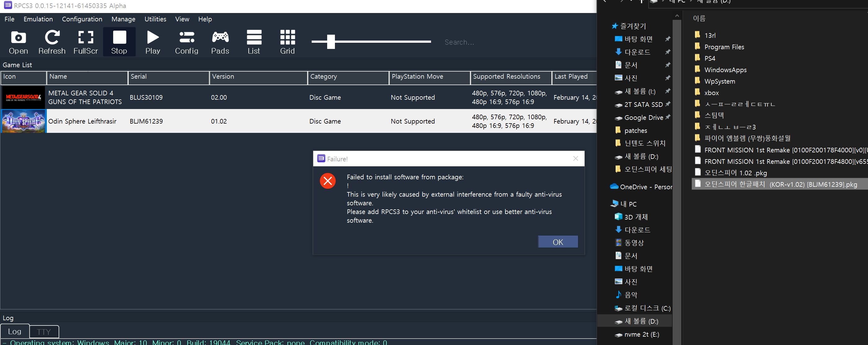Viewport: 868px width, 345px height.
Task: Sort by PlayStation Move column header
Action: [430, 77]
